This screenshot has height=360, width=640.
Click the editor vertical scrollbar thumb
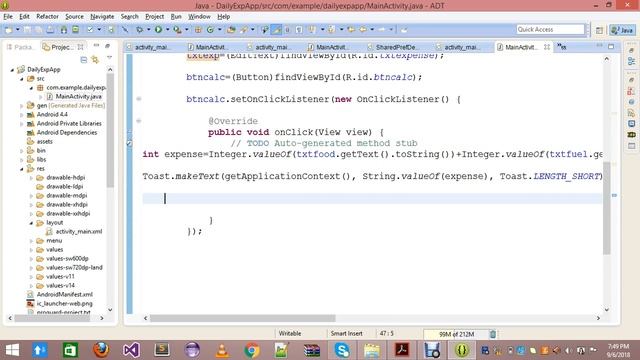[x=607, y=207]
